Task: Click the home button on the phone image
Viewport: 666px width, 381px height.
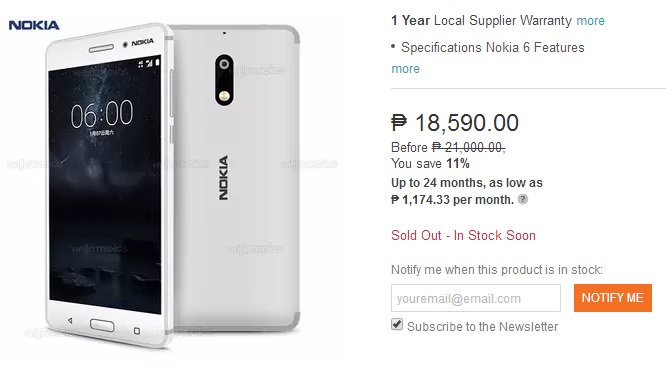Action: tap(102, 325)
